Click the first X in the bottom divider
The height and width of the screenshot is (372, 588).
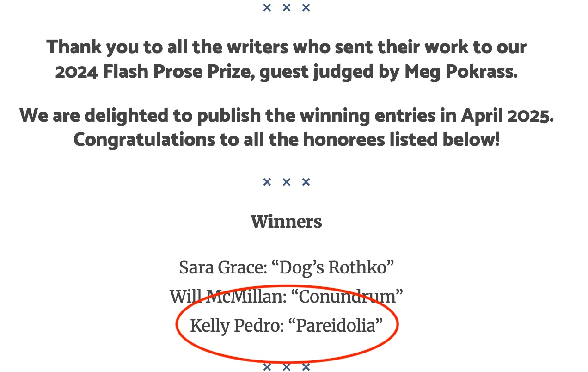coord(267,367)
